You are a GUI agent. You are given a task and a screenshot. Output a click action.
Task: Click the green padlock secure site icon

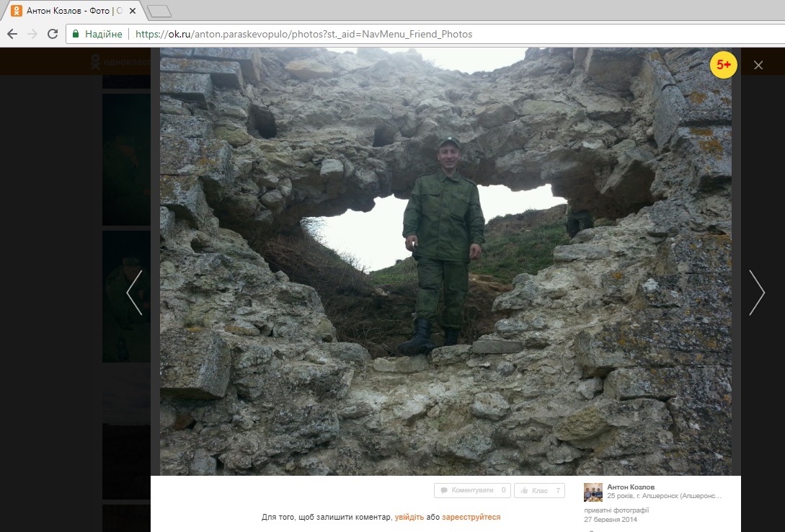(76, 34)
